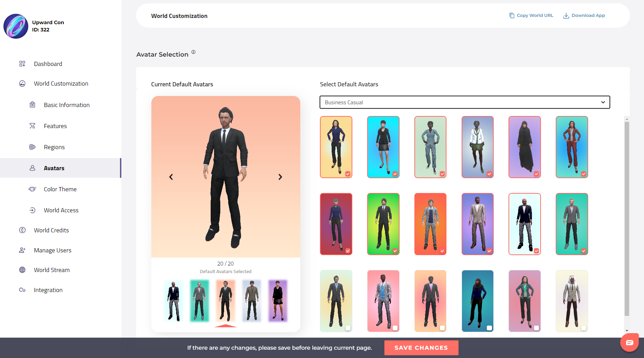Select the woman in red suit avatar card
The image size is (644, 358).
(572, 147)
